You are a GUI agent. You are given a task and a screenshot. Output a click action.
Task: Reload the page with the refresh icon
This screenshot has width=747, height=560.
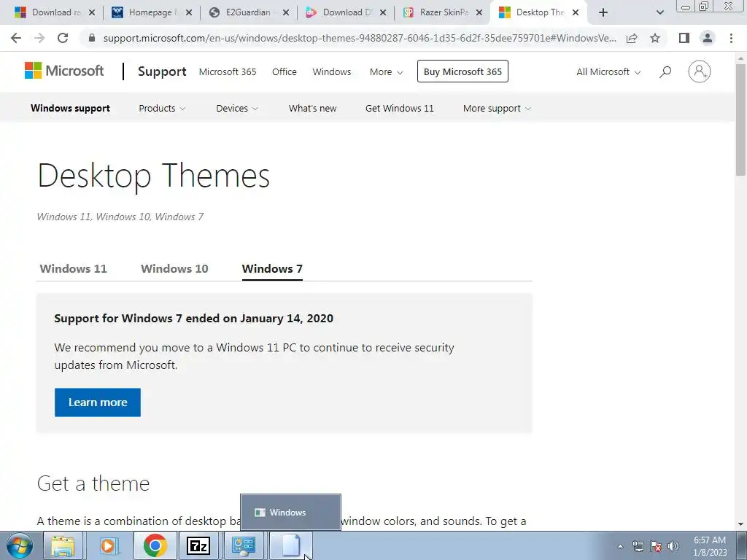point(63,38)
